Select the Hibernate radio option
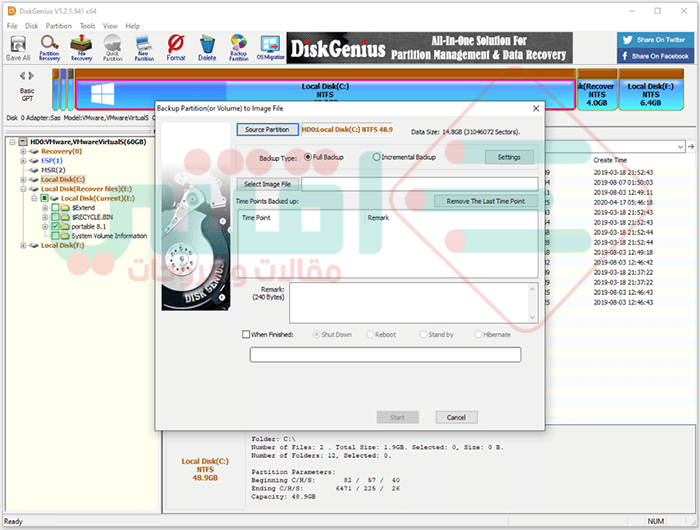700x530 pixels. 478,334
